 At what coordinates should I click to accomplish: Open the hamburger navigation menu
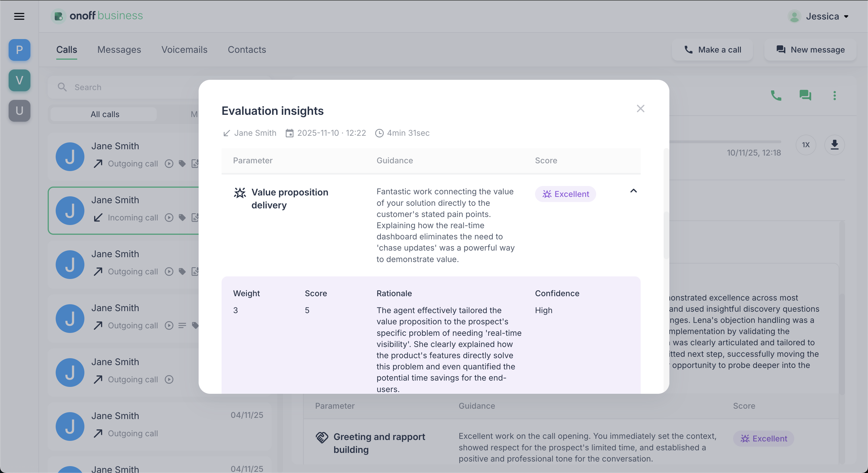(x=19, y=16)
